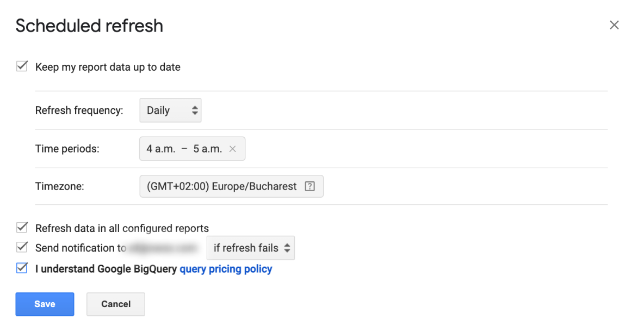Cancel the scheduled refresh changes
Screen dimensions: 644x330
pyautogui.click(x=116, y=304)
